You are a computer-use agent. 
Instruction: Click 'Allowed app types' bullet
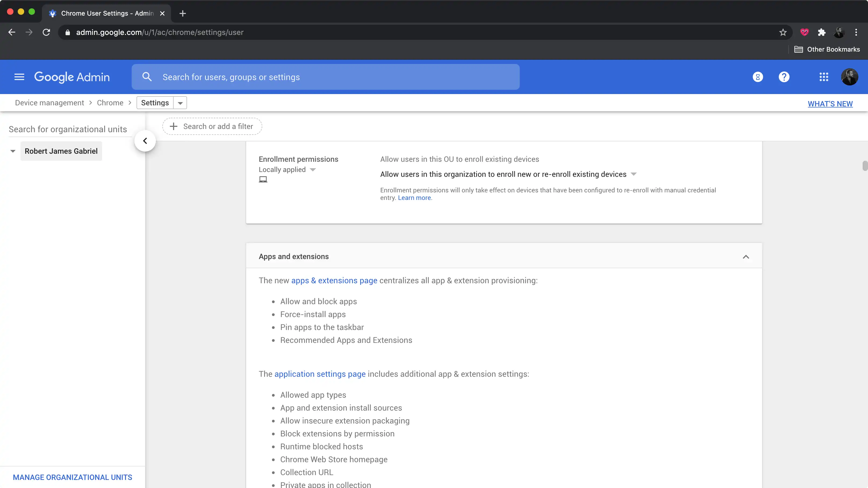coord(313,395)
